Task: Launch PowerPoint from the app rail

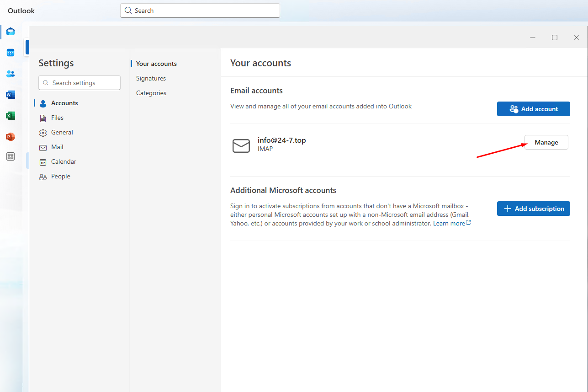Action: click(x=11, y=137)
